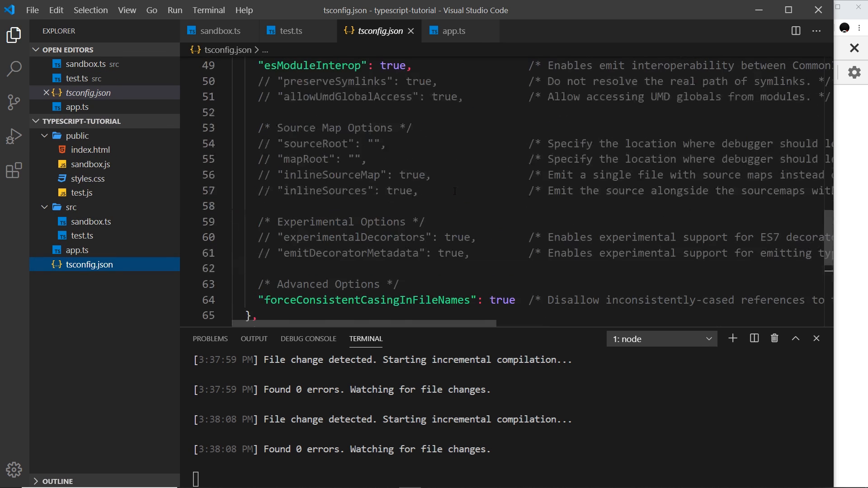Collapse the public folder
868x488 pixels.
44,136
